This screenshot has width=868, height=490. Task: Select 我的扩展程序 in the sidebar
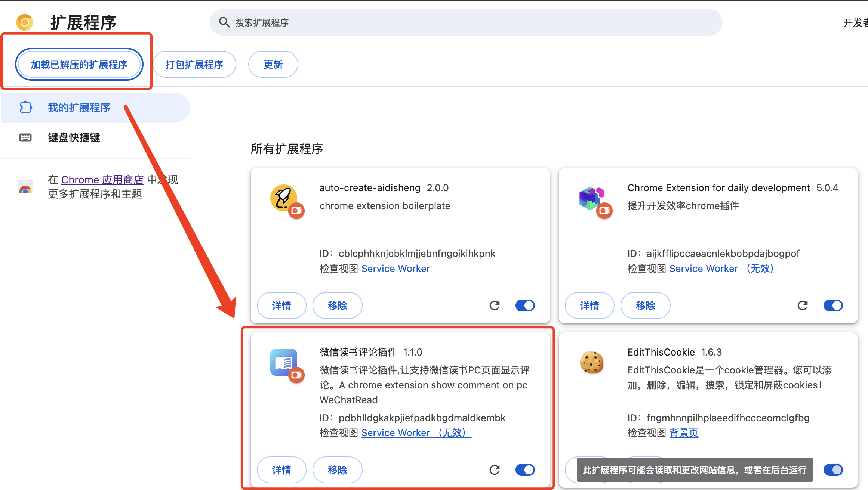pyautogui.click(x=79, y=108)
